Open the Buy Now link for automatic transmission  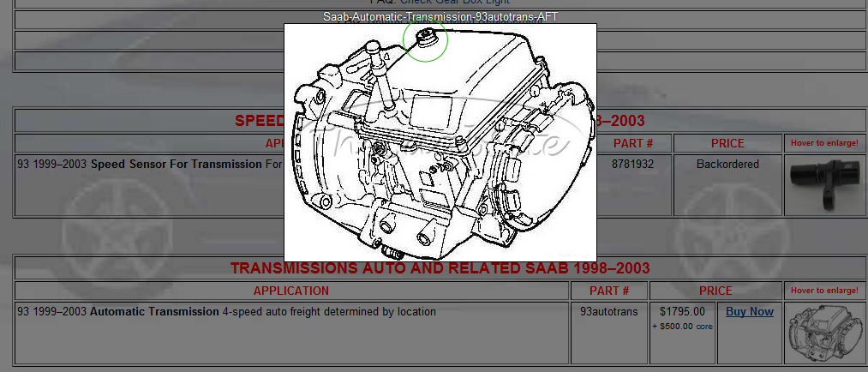point(750,312)
